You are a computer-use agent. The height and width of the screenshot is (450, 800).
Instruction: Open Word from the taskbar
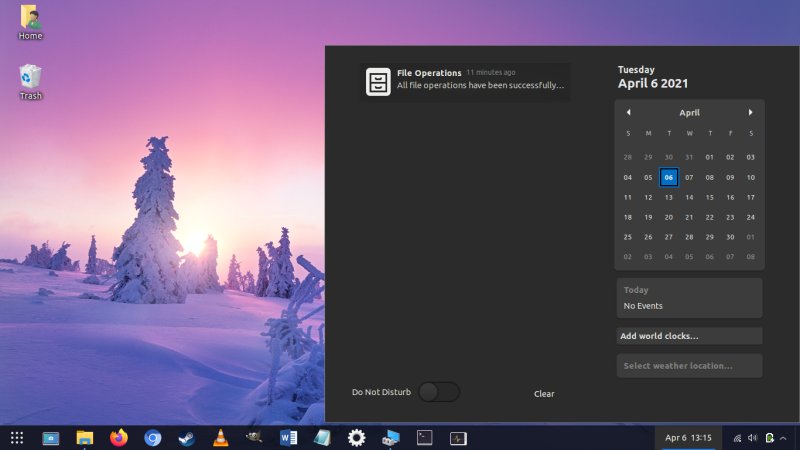[288, 438]
